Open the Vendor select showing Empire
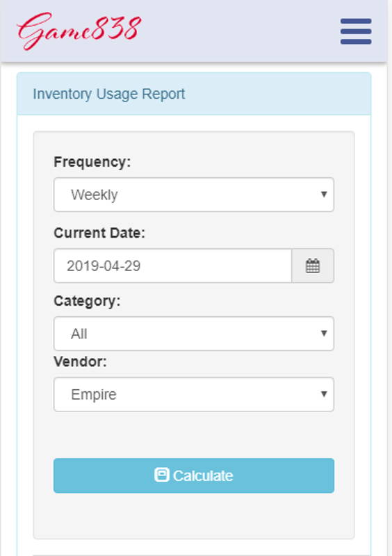The image size is (392, 556). point(194,394)
